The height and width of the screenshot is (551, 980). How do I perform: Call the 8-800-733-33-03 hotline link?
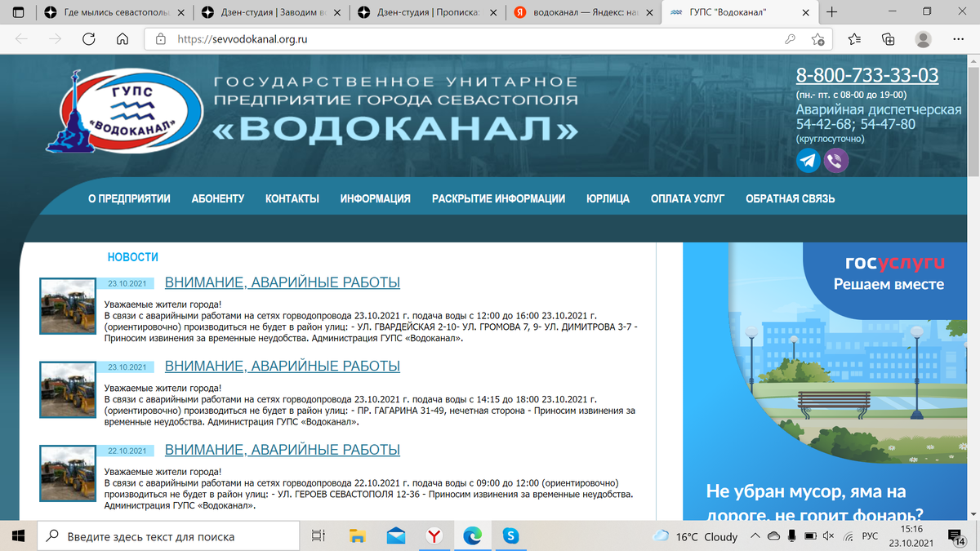pyautogui.click(x=867, y=75)
